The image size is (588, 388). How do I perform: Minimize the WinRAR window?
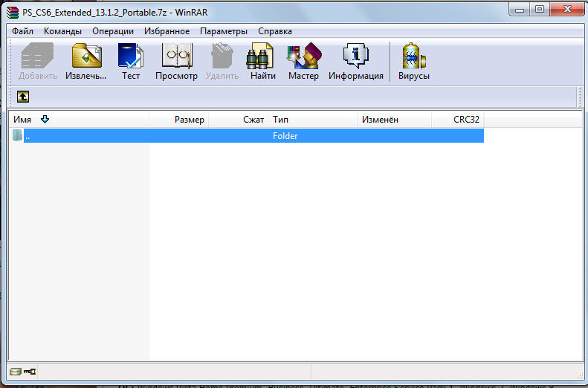pyautogui.click(x=520, y=10)
